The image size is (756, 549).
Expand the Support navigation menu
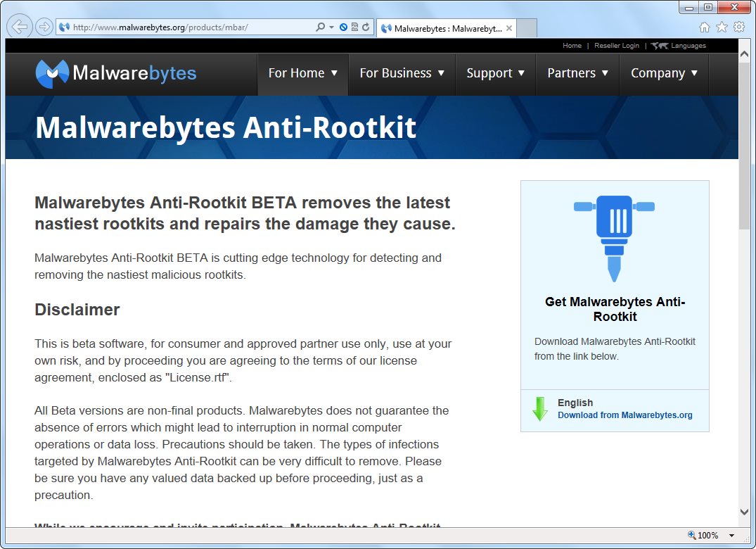click(495, 74)
